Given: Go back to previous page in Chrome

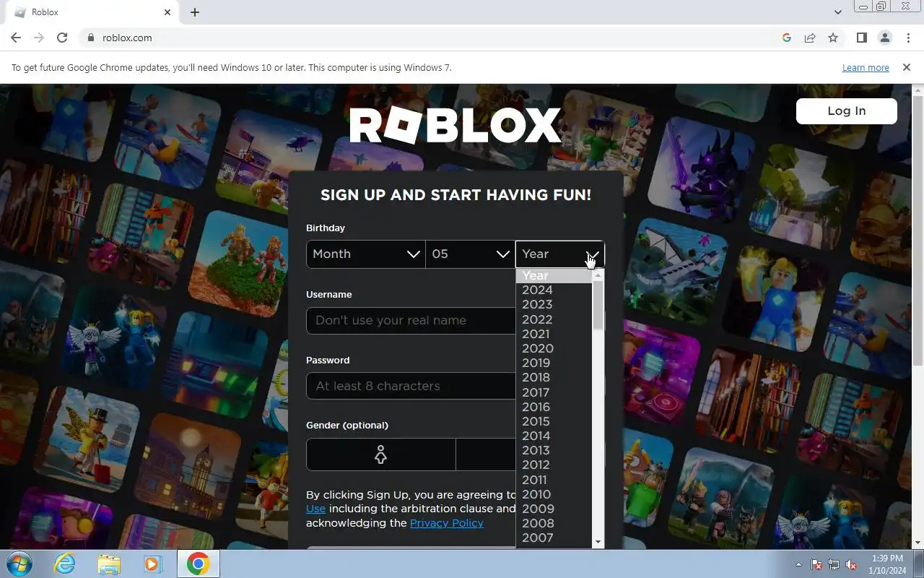Looking at the screenshot, I should pyautogui.click(x=16, y=38).
